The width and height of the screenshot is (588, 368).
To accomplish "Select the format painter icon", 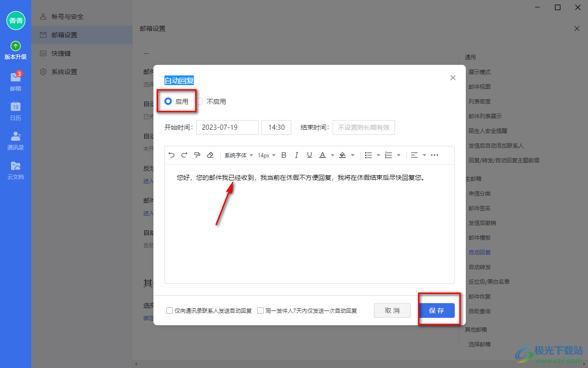I will tap(197, 155).
